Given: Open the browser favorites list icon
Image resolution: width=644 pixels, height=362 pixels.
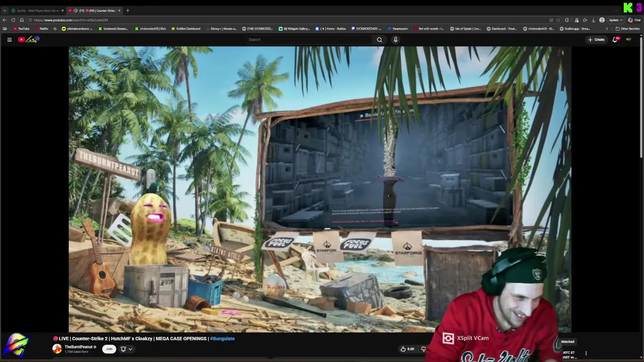Looking at the screenshot, I should (585, 20).
